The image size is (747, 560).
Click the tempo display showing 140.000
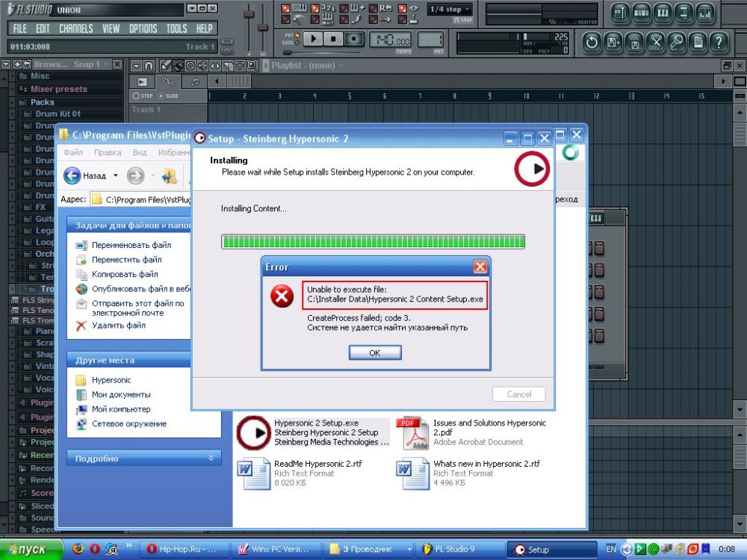[390, 40]
